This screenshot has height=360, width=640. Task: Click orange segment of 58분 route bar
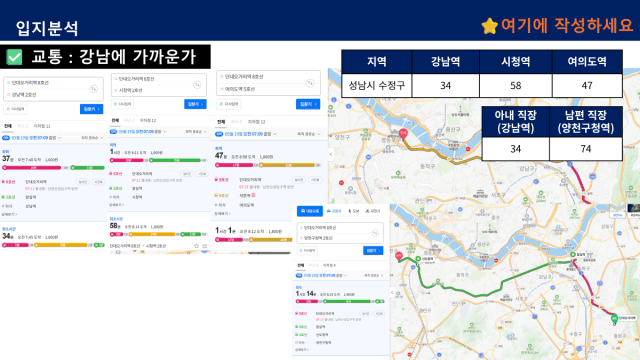152,234
